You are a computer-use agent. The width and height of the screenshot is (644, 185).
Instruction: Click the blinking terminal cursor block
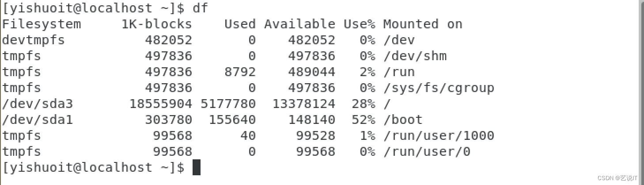[x=197, y=167]
